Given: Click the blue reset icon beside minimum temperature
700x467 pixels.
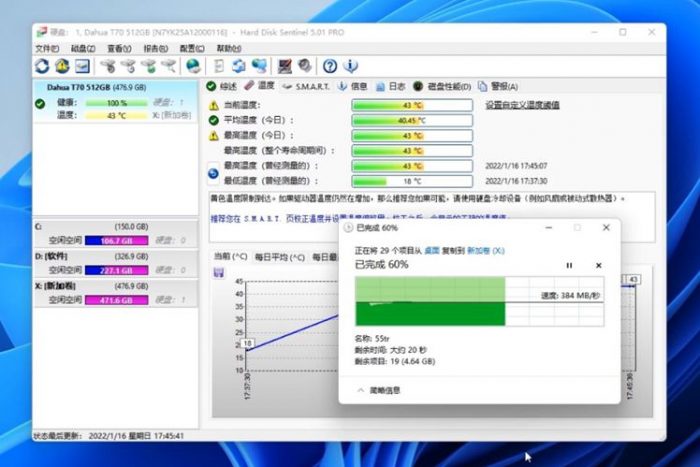Looking at the screenshot, I should point(213,174).
